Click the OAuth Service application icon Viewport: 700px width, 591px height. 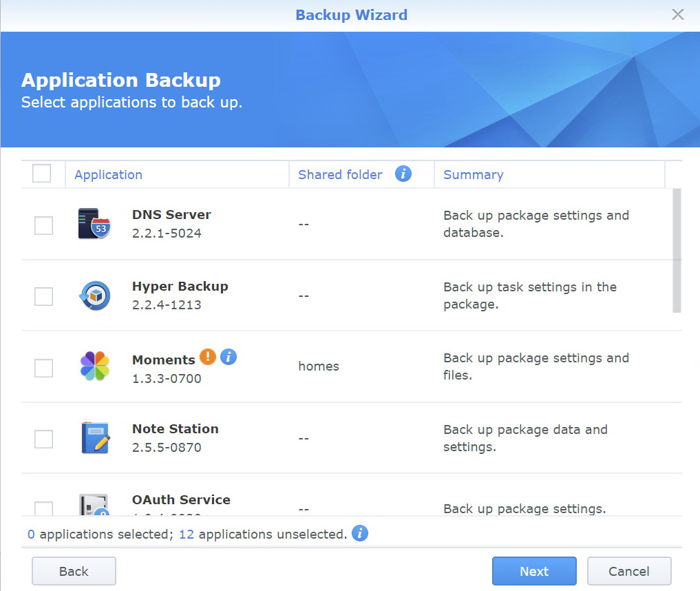94,504
